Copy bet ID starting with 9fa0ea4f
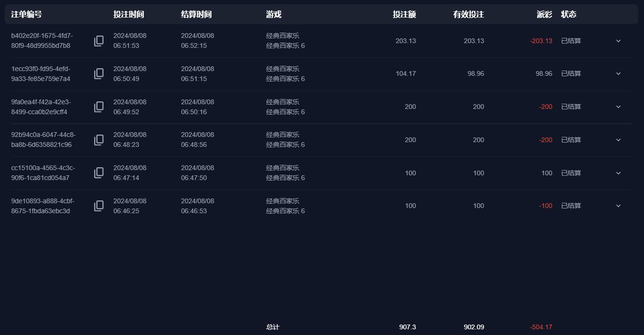The height and width of the screenshot is (335, 644). (x=98, y=107)
